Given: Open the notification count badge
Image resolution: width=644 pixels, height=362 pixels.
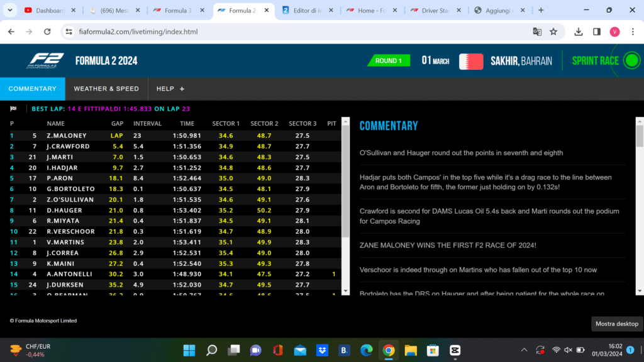Looking at the screenshot, I should (630, 350).
